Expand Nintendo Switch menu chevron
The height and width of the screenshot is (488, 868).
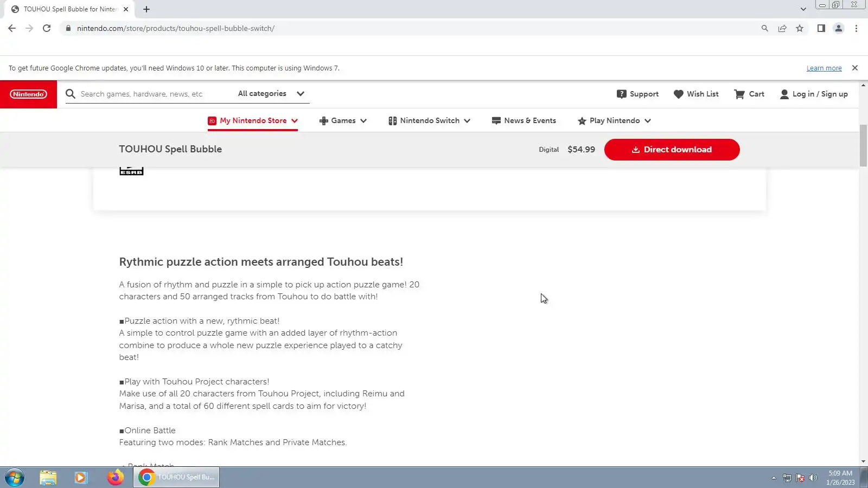[467, 121]
